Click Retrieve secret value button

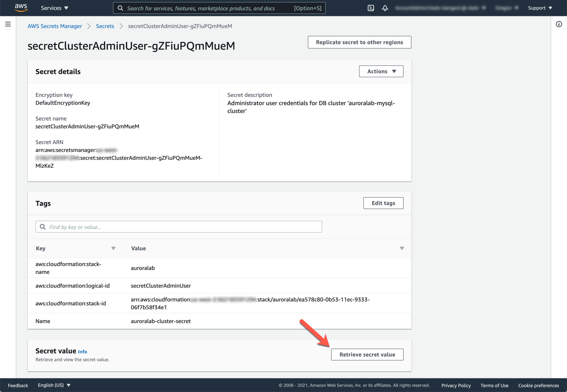tap(367, 355)
